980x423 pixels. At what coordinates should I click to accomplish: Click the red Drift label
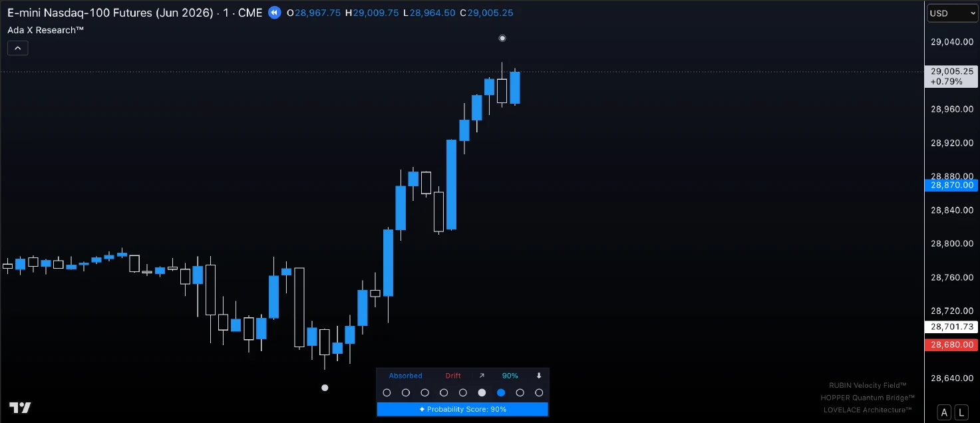click(x=453, y=376)
